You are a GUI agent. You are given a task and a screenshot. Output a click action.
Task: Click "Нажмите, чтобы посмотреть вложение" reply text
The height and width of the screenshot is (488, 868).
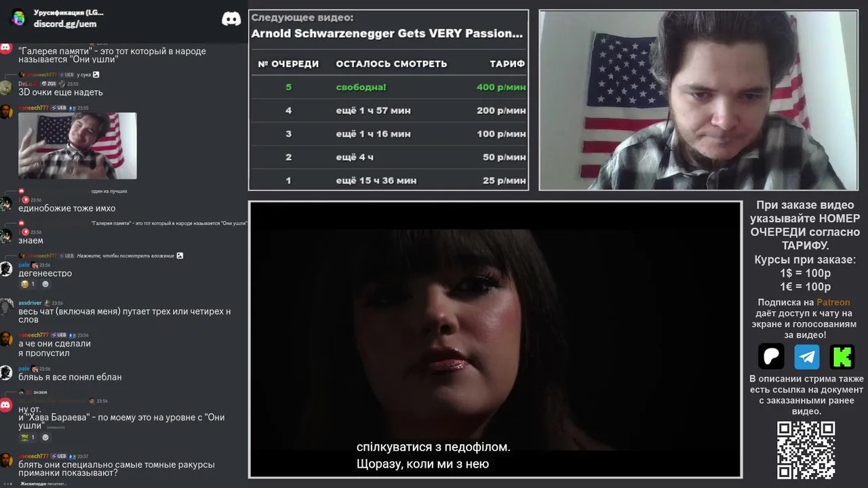tap(125, 256)
